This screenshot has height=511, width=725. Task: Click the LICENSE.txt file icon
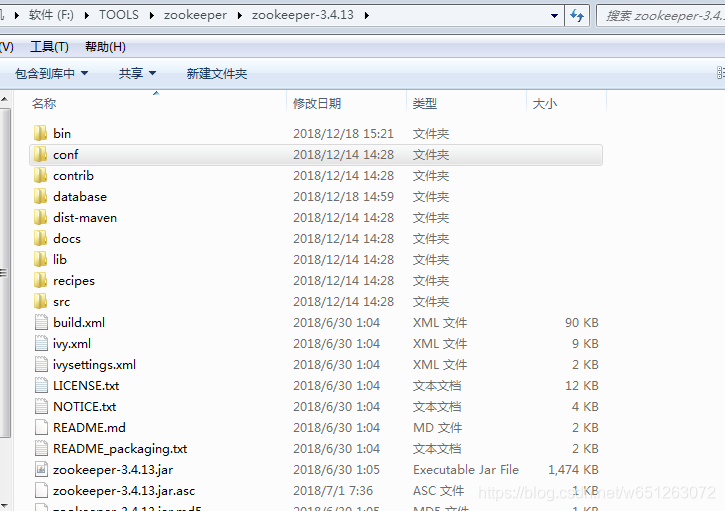pyautogui.click(x=41, y=385)
